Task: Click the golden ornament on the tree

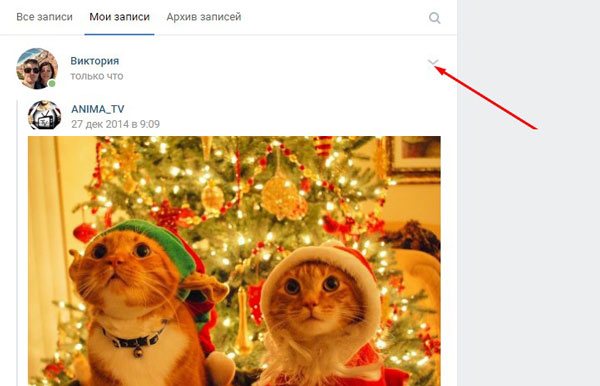Action: (x=282, y=197)
